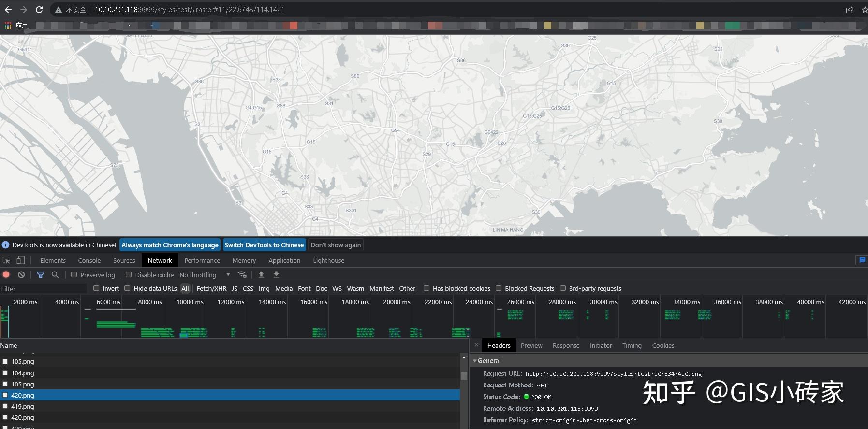Select the Network tab

pos(160,260)
